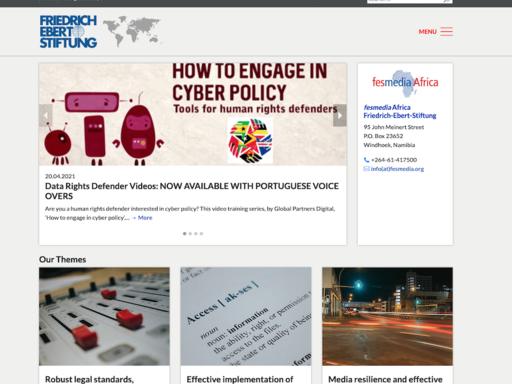
Task: Open the info(at)fesmedia.org email link
Action: (397, 169)
